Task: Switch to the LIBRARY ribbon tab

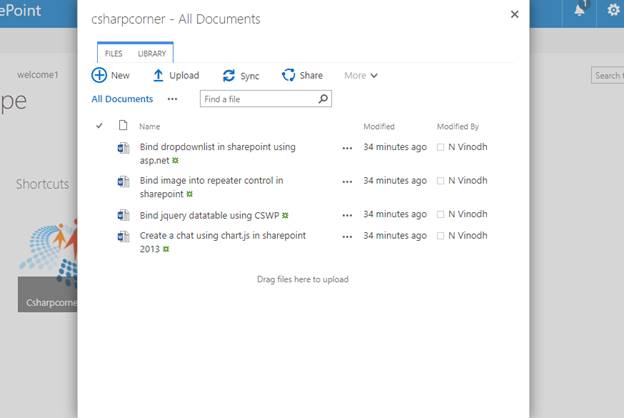Action: point(152,53)
